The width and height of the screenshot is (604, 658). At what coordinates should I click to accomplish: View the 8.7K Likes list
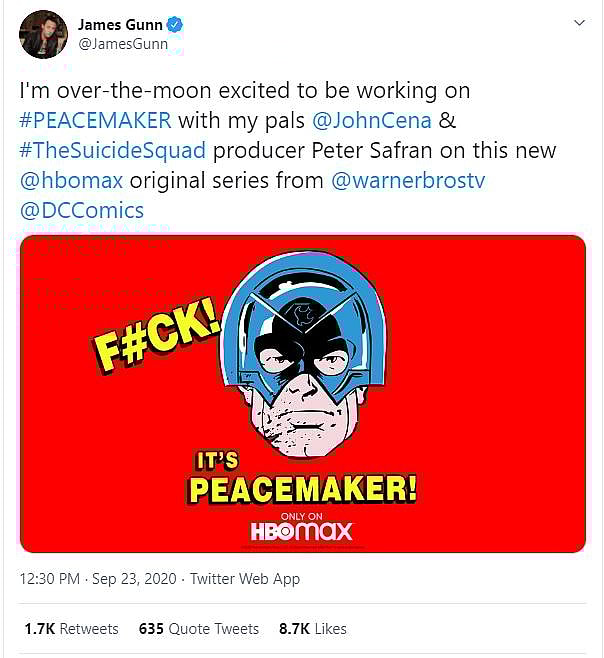[313, 629]
